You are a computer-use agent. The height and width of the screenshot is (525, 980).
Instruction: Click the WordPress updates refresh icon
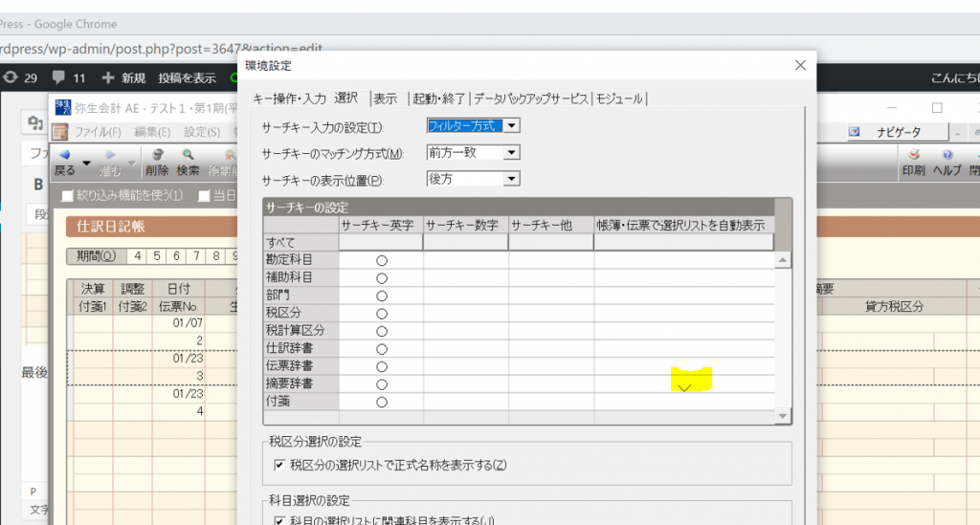[11, 77]
